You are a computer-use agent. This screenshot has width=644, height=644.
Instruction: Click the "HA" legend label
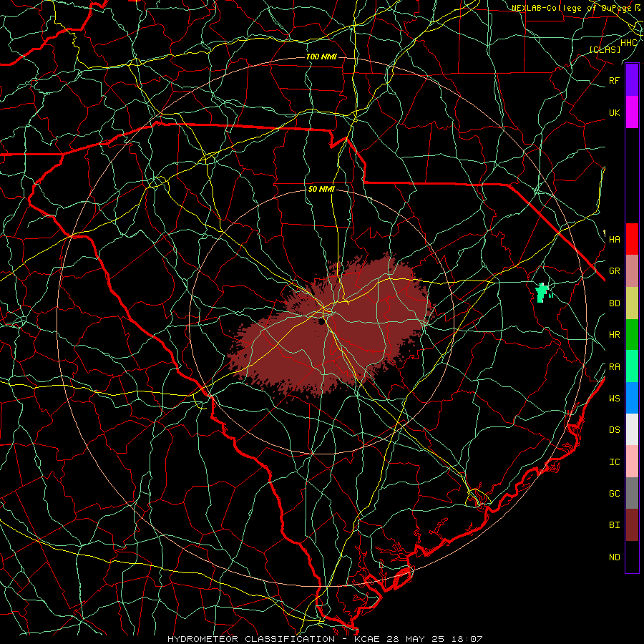point(614,239)
